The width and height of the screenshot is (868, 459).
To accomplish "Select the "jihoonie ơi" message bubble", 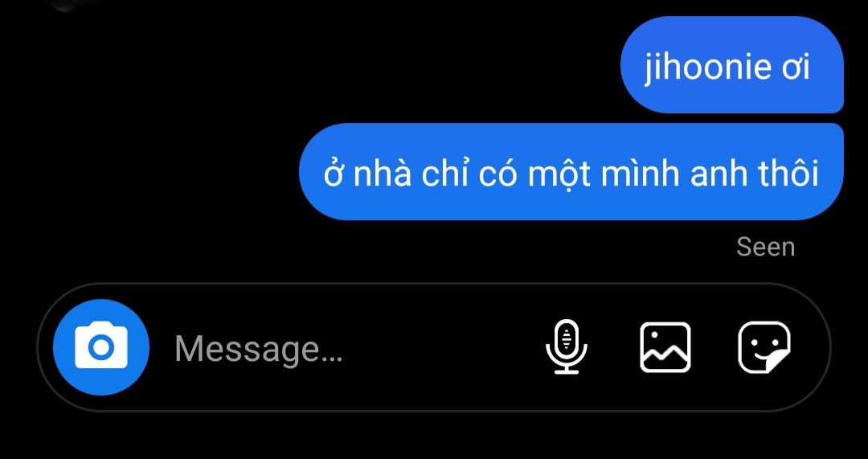I will point(732,65).
